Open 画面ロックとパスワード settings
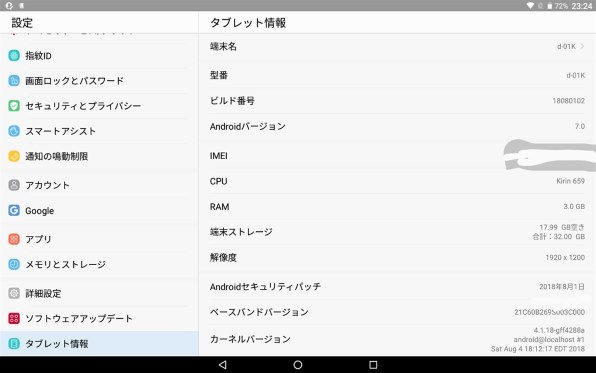 coord(99,81)
